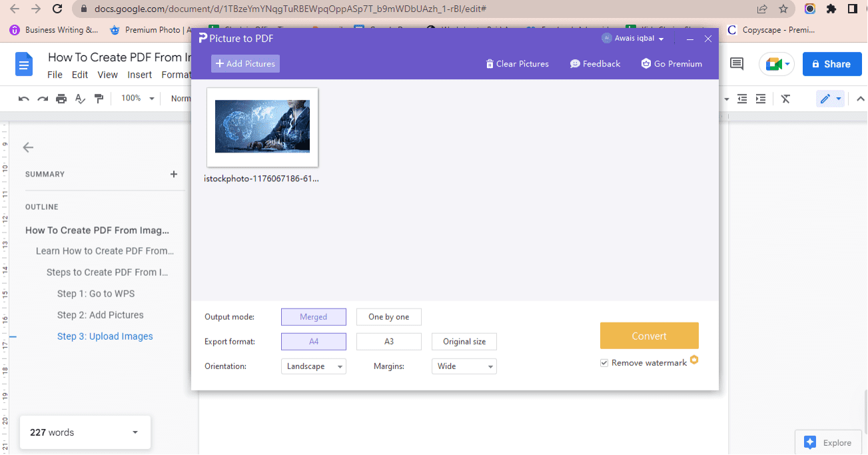Click Undo icon in Docs toolbar
Screen dimensions: 868x455
(x=24, y=99)
